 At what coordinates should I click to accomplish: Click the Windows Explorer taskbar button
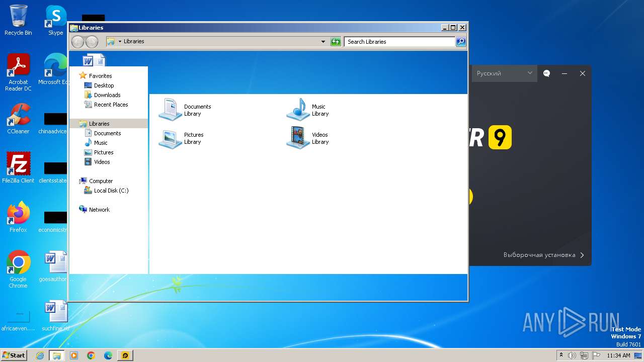pyautogui.click(x=57, y=355)
